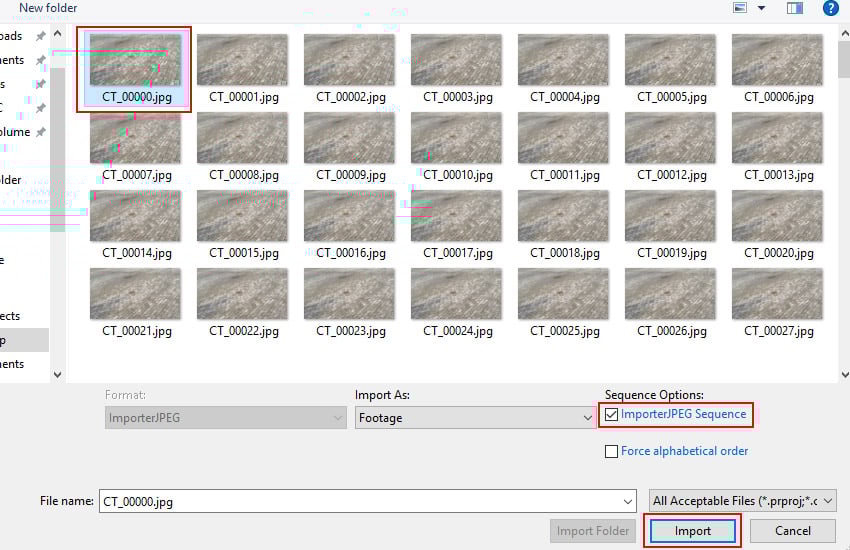Select thumbnail CT_00019.jpg
This screenshot has width=850, height=550.
(670, 216)
